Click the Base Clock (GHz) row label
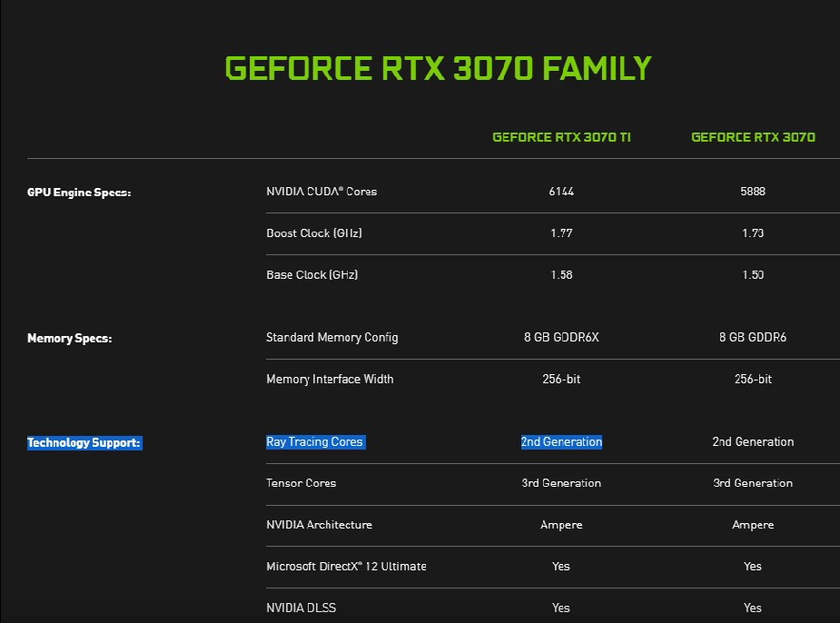The width and height of the screenshot is (840, 623). click(311, 274)
